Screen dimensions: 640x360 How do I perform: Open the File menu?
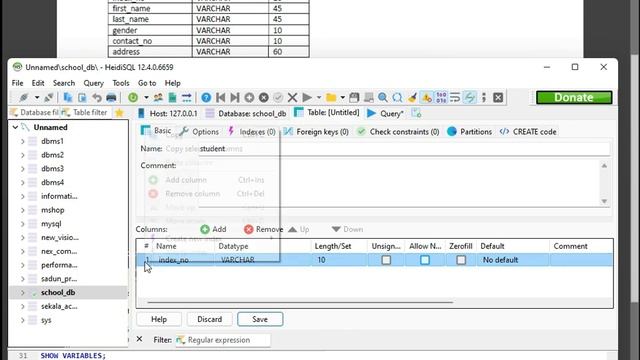(18, 83)
